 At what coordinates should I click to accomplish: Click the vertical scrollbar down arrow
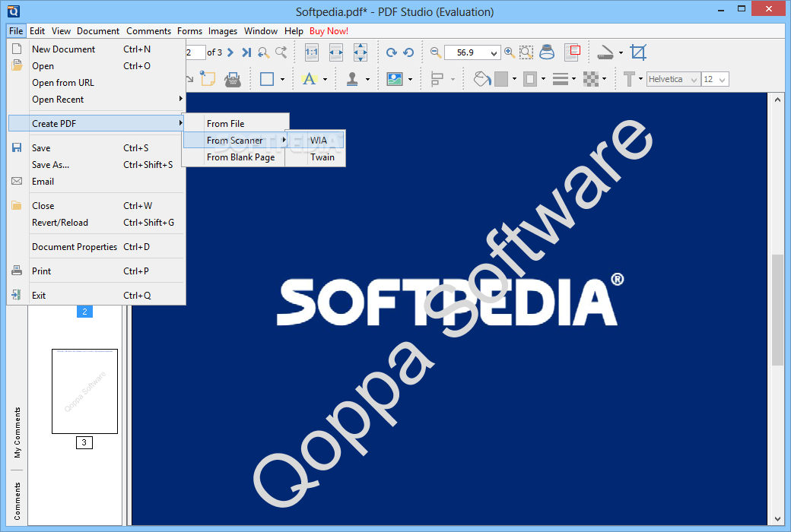click(777, 519)
